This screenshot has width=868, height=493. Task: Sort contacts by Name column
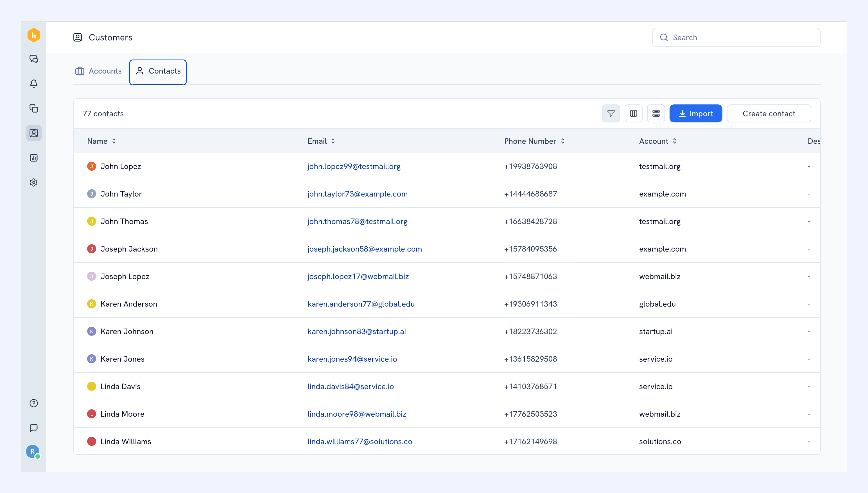click(x=101, y=141)
